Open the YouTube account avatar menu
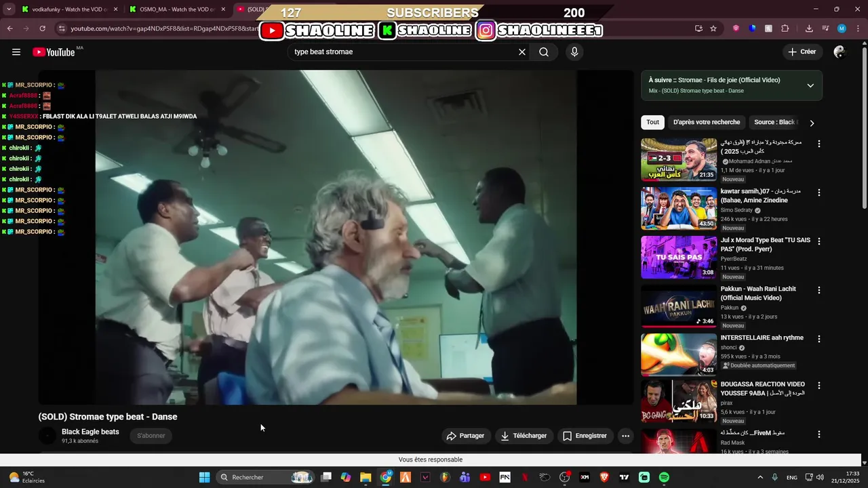Viewport: 868px width, 488px height. coord(840,52)
